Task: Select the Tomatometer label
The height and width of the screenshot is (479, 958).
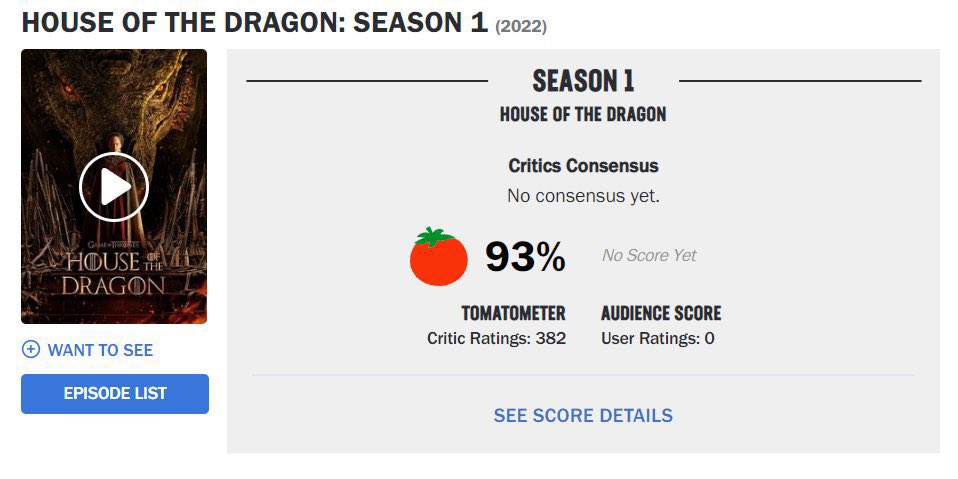Action: pyautogui.click(x=513, y=313)
